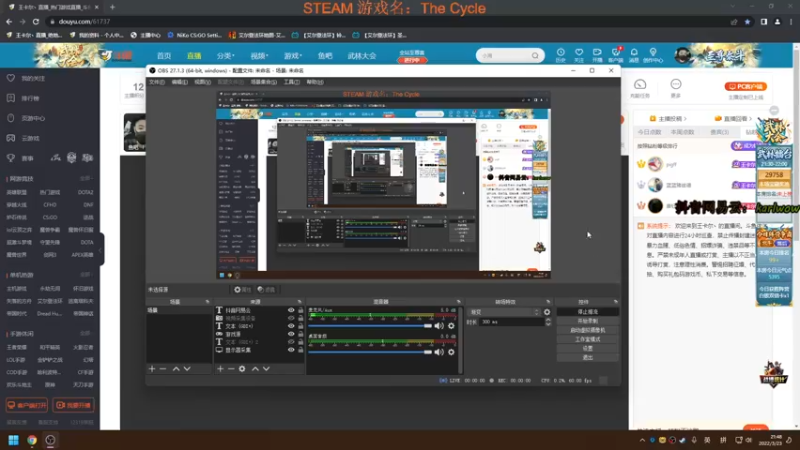Toggle visibility of 文本 (GDI+) 2 source
Screen dimensions: 800x450
pyautogui.click(x=291, y=342)
